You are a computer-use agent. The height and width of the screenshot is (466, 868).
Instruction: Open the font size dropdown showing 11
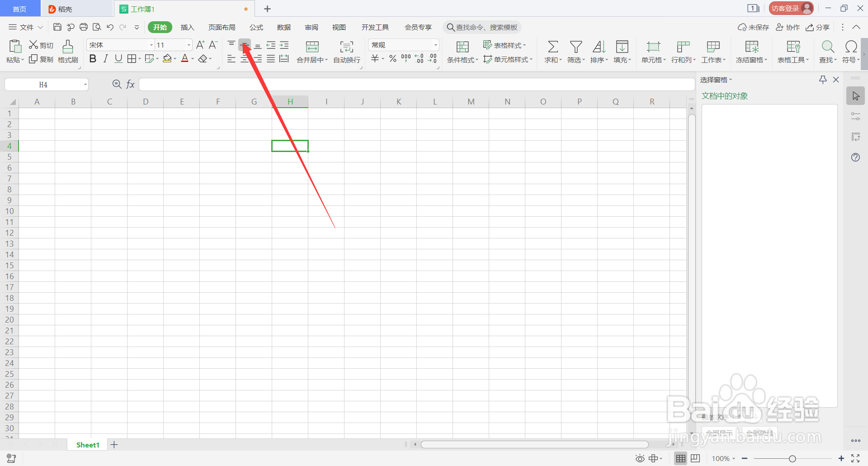[x=189, y=45]
